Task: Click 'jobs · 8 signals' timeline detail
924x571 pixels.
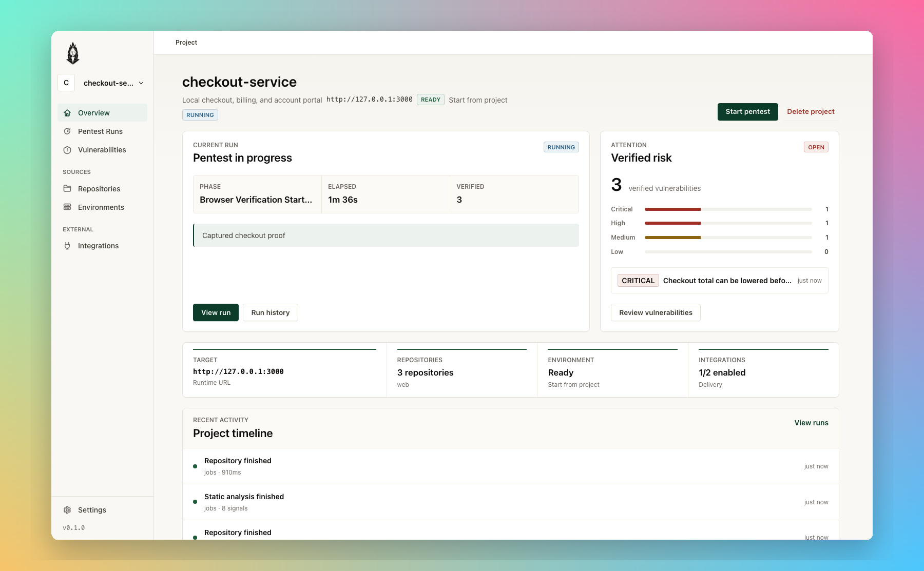Action: click(x=226, y=508)
